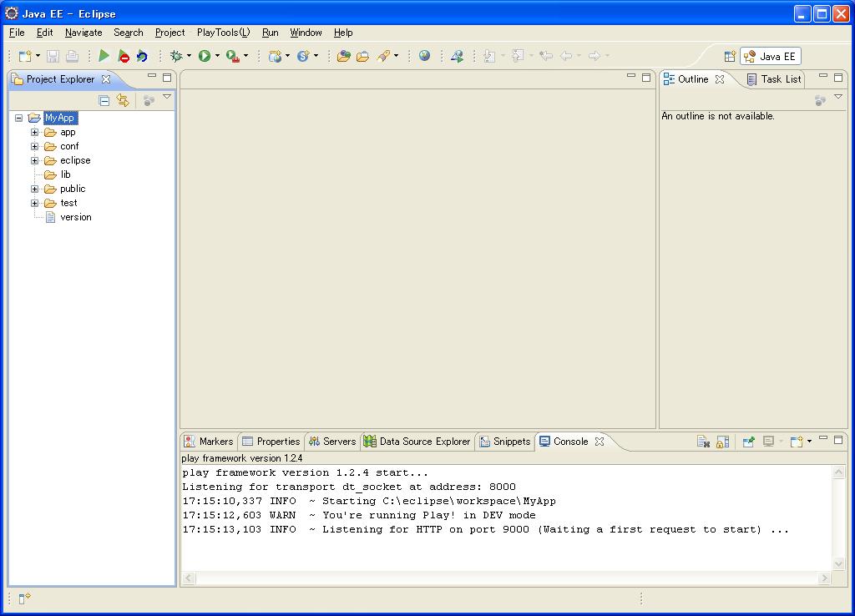This screenshot has height=616, width=855.
Task: Close the Console view tab
Action: tap(600, 442)
